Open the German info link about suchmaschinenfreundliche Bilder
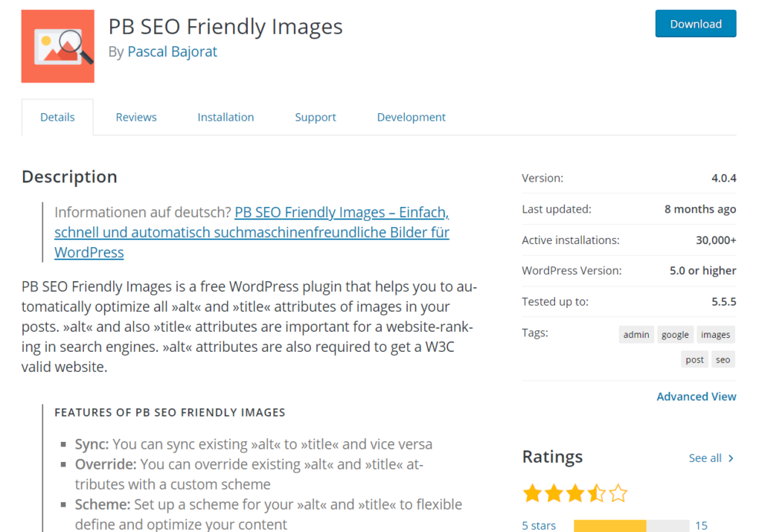Screen dimensions: 762x532 252,232
